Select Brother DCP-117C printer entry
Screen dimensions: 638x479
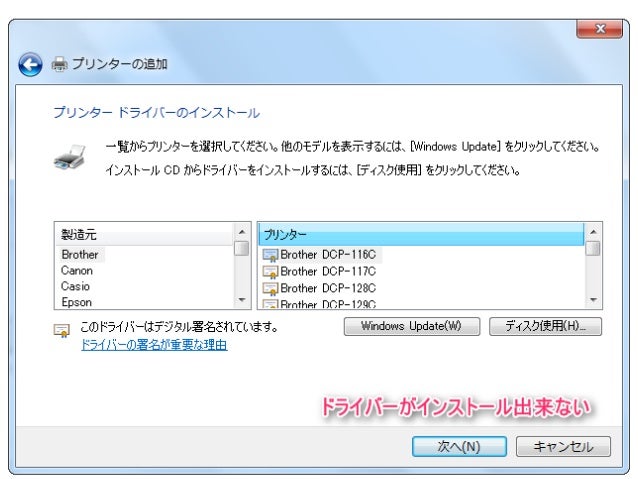click(x=320, y=271)
